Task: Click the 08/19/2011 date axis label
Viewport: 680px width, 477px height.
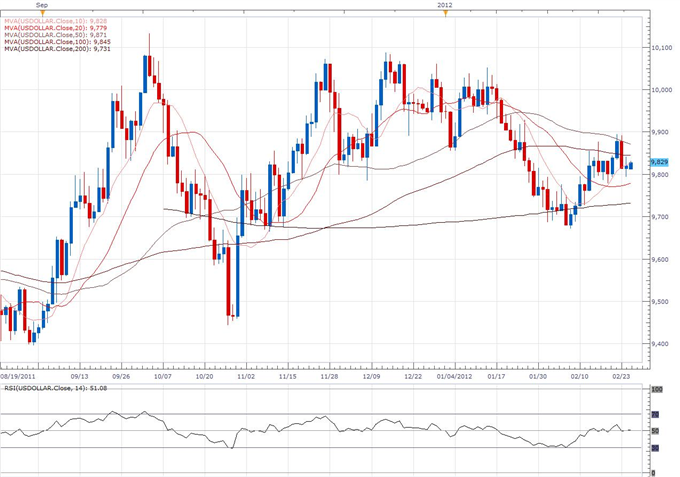Action: tap(20, 377)
